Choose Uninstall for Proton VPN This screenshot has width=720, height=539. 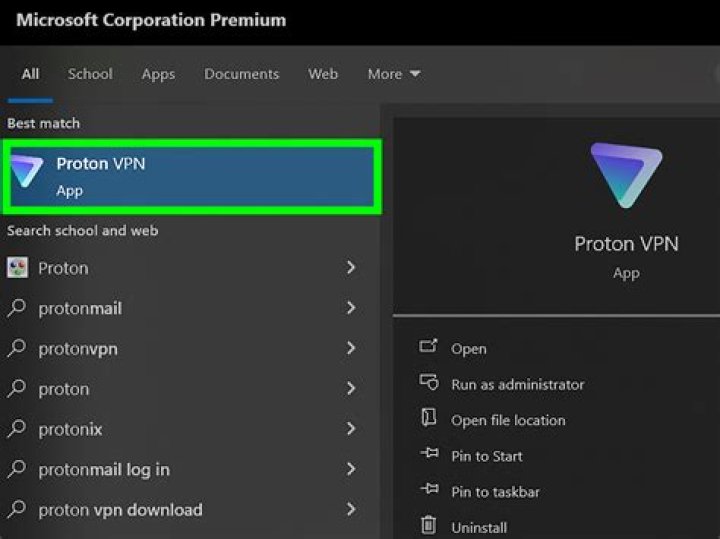click(479, 528)
